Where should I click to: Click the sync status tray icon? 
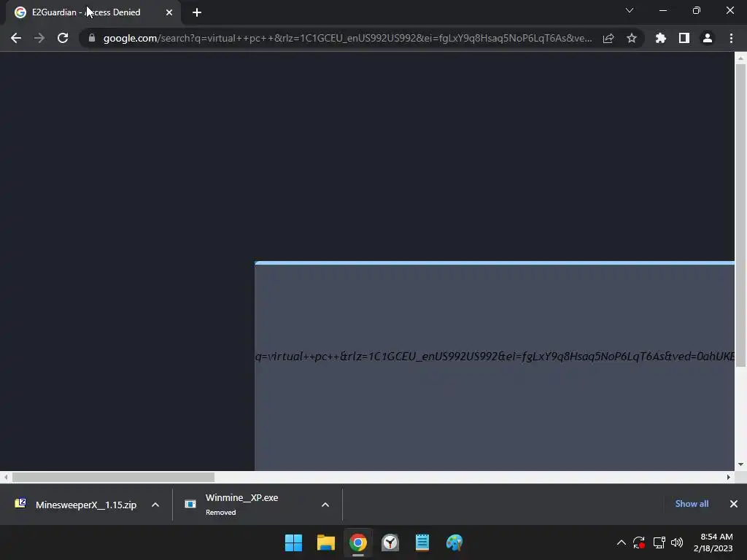(639, 542)
